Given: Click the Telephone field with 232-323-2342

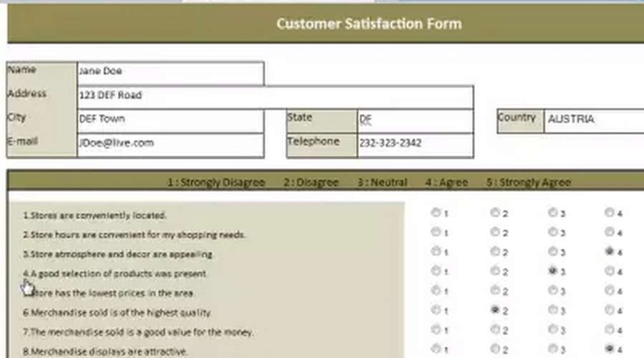Looking at the screenshot, I should [415, 145].
